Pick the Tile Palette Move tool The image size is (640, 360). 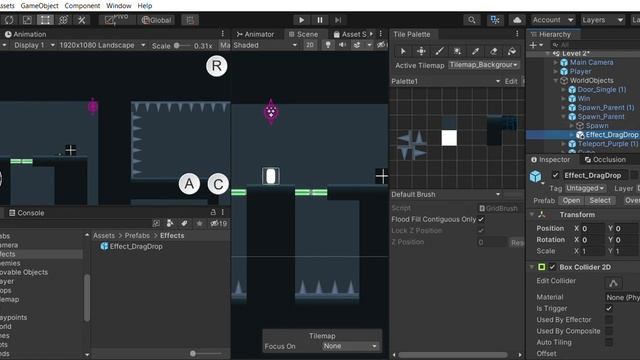[421, 51]
